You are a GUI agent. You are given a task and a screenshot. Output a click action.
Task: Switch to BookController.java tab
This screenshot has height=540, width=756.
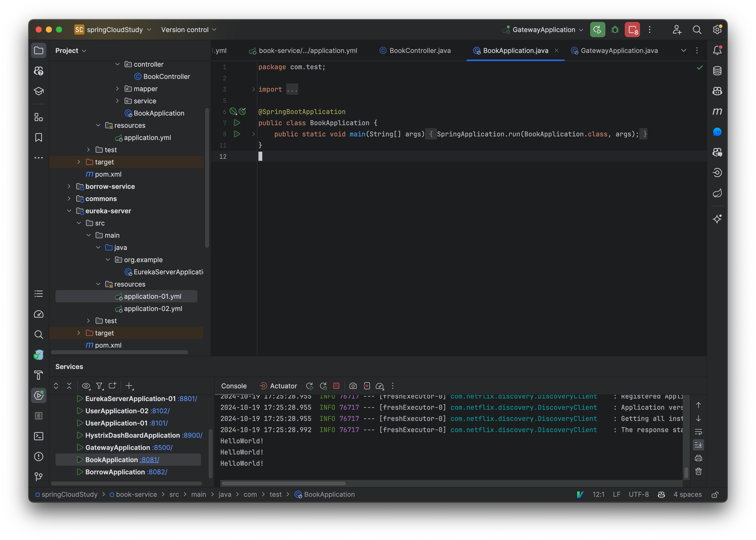click(x=415, y=51)
